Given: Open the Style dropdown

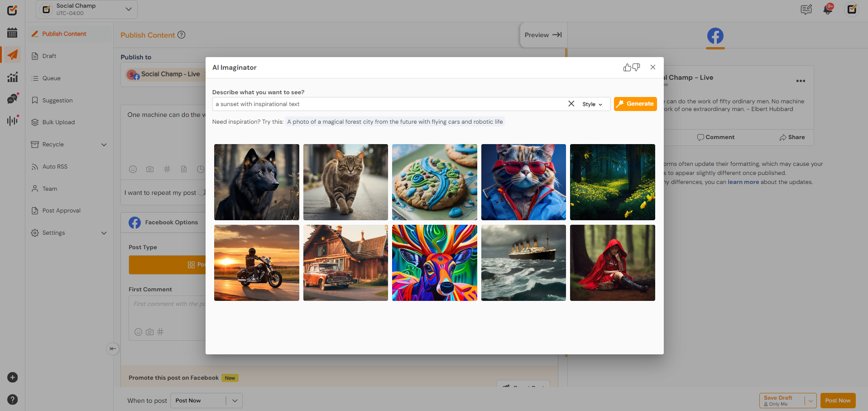Looking at the screenshot, I should [x=592, y=104].
